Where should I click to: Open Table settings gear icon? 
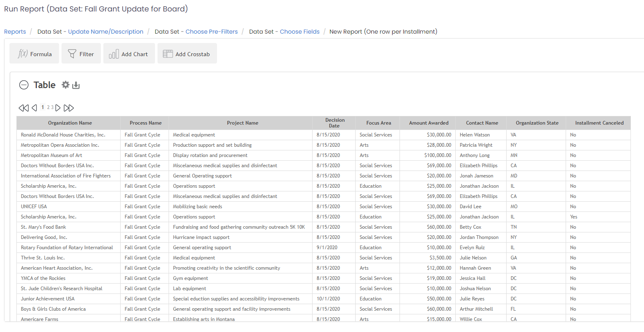(66, 85)
